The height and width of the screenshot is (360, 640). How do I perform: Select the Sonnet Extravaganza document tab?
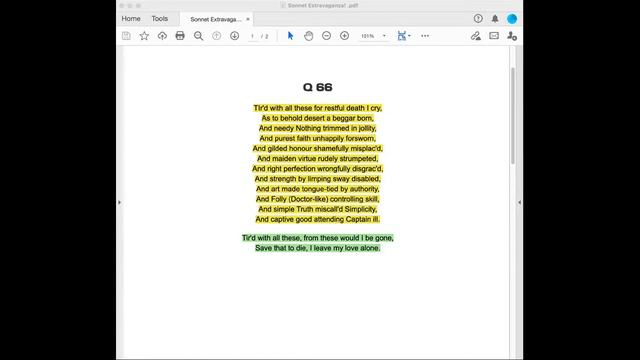(x=216, y=19)
